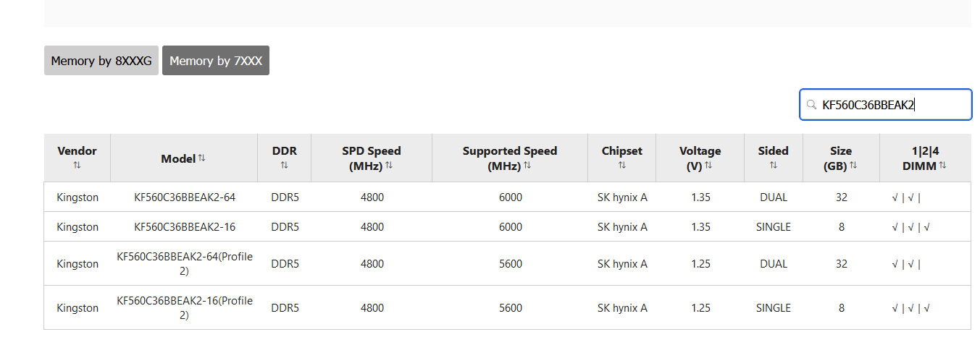This screenshot has height=345, width=980.
Task: Sort table by Voltage column arrows
Action: (x=708, y=166)
